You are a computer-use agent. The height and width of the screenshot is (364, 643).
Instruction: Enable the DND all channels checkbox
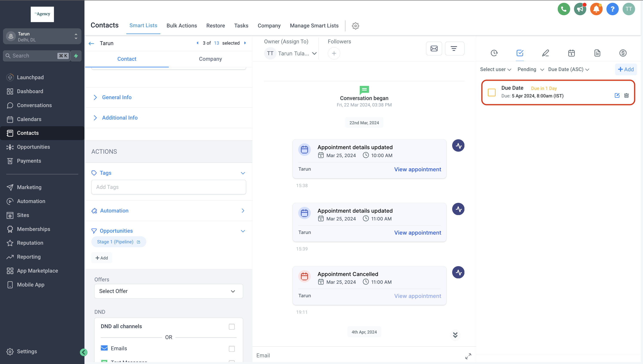pos(231,327)
